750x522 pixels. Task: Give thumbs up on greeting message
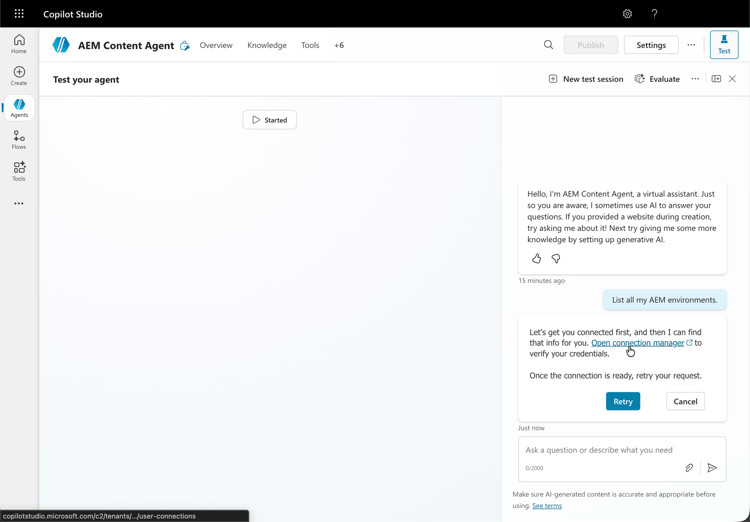click(x=537, y=259)
